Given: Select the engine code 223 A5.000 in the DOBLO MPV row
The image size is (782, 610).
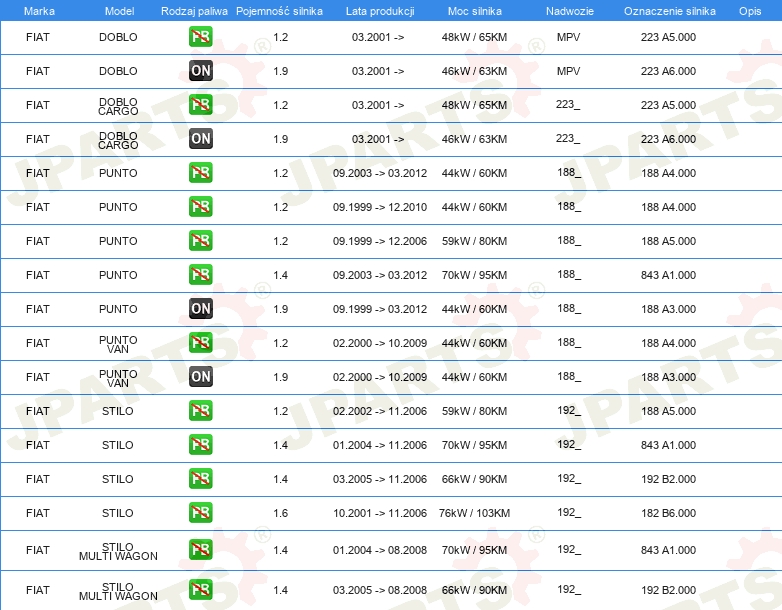Looking at the screenshot, I should 668,37.
